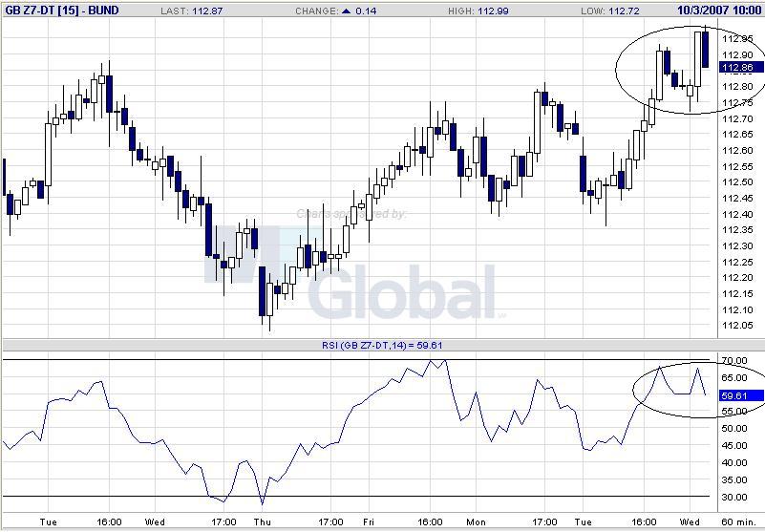Viewport: 765px width, 532px height.
Task: Click the 112.15 price axis label
Action: pos(737,294)
